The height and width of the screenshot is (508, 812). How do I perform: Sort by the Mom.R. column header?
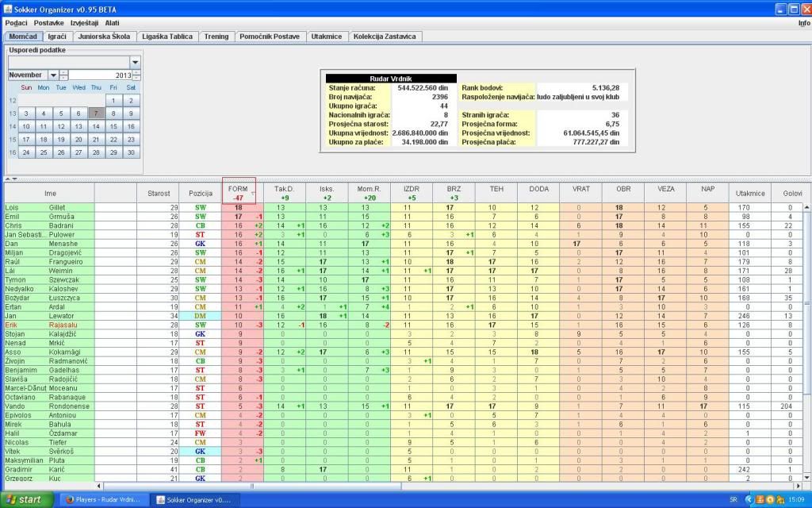(369, 192)
